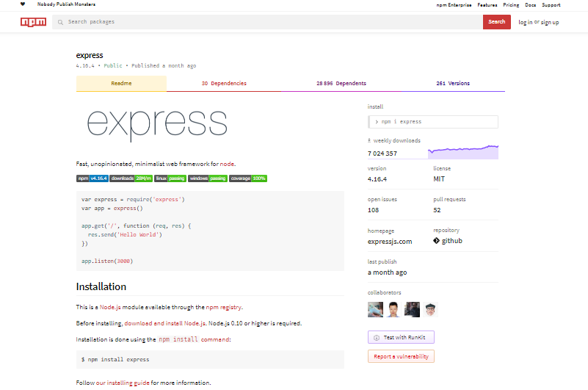Click the 7 024 357 downloads value
588x390 pixels.
click(382, 154)
